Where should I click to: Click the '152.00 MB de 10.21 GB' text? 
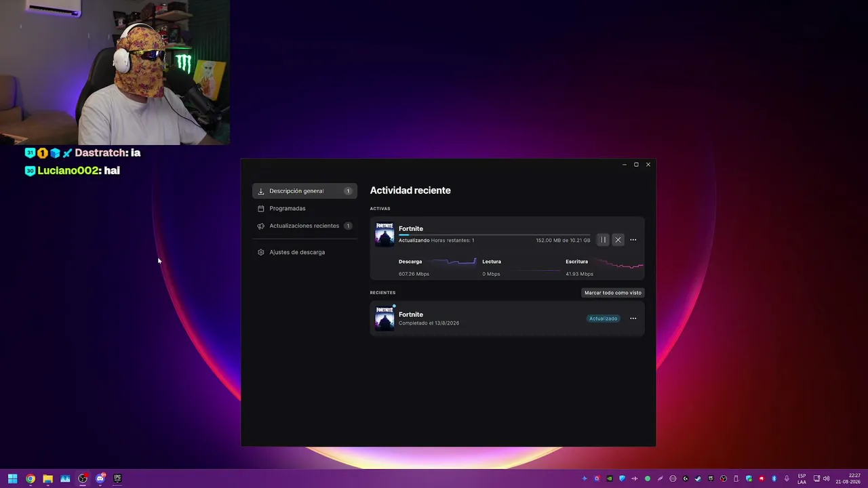tap(563, 241)
